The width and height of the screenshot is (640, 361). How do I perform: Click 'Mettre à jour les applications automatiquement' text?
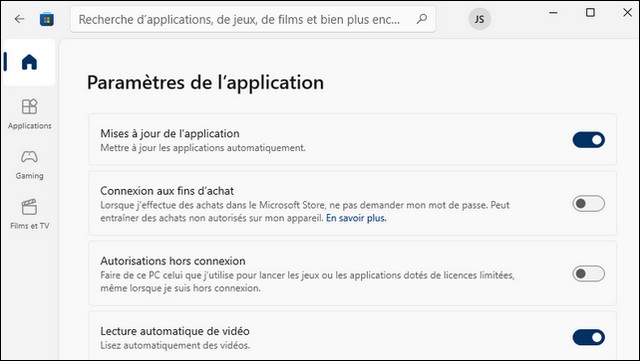(203, 148)
